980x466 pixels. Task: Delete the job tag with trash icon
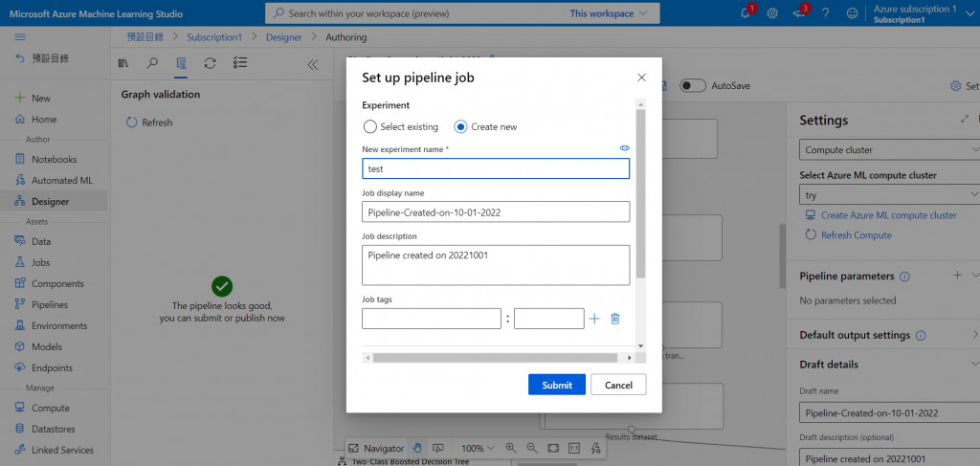(x=615, y=319)
